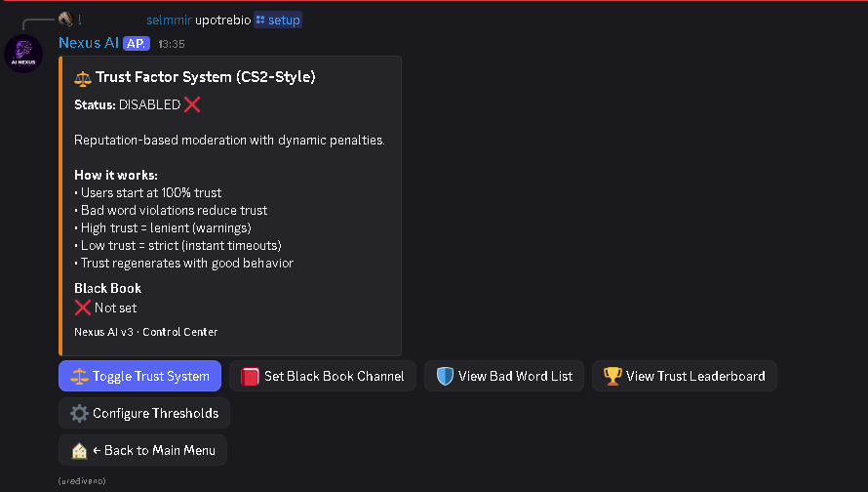Click the scales icon on Toggle Trust System
Image resolution: width=868 pixels, height=492 pixels.
(80, 376)
